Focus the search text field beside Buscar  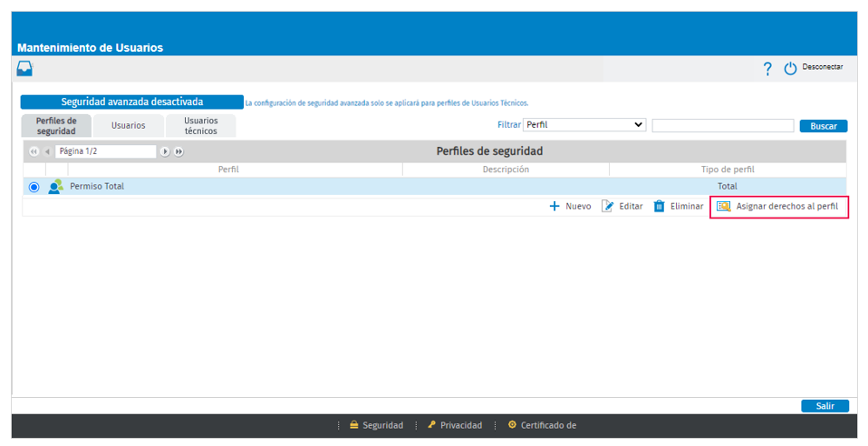pos(723,125)
